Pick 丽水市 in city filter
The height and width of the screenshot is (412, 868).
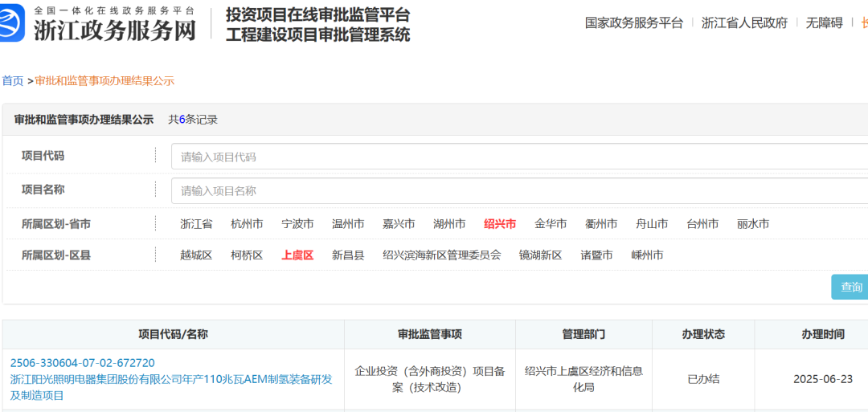coord(753,224)
